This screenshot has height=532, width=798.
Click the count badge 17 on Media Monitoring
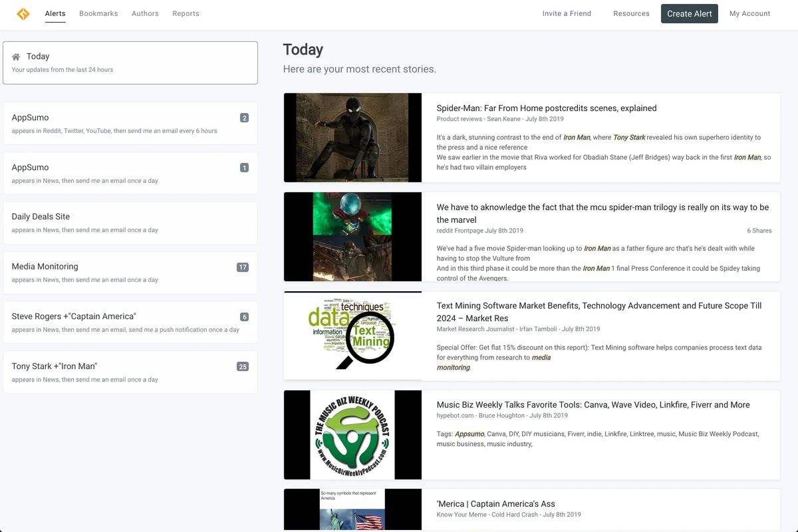click(x=242, y=267)
